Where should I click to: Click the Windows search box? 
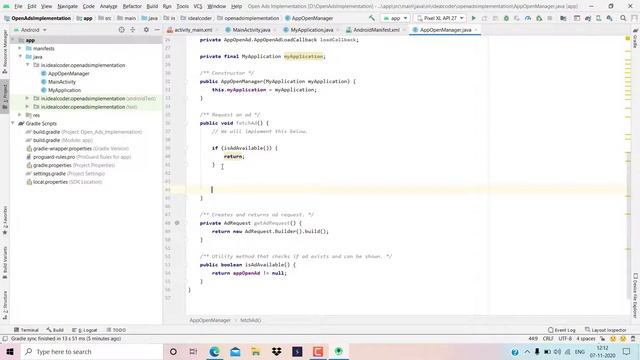pos(92,351)
